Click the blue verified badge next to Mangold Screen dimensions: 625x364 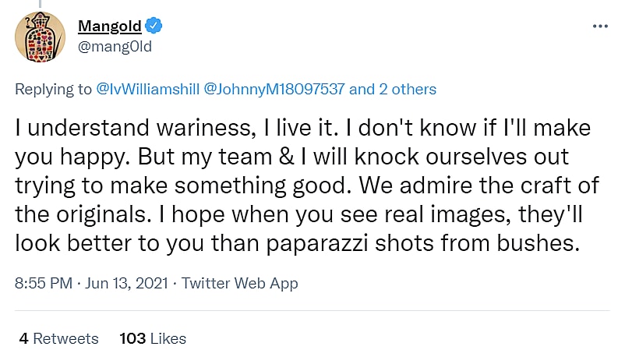click(155, 27)
